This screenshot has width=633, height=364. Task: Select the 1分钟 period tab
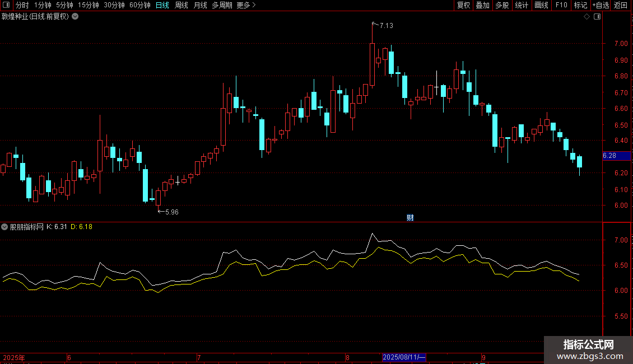click(x=43, y=5)
